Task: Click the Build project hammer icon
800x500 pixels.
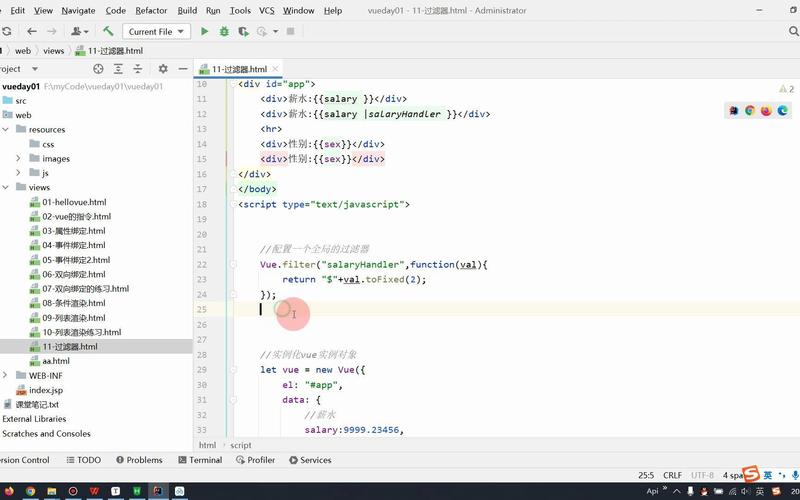Action: (108, 31)
